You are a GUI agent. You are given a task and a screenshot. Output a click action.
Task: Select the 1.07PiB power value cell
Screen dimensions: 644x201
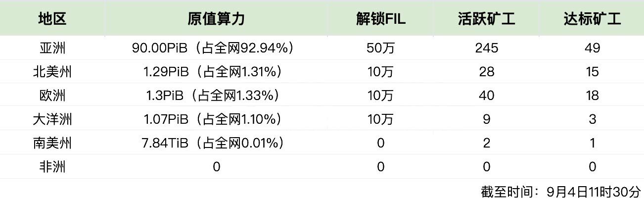pos(216,119)
